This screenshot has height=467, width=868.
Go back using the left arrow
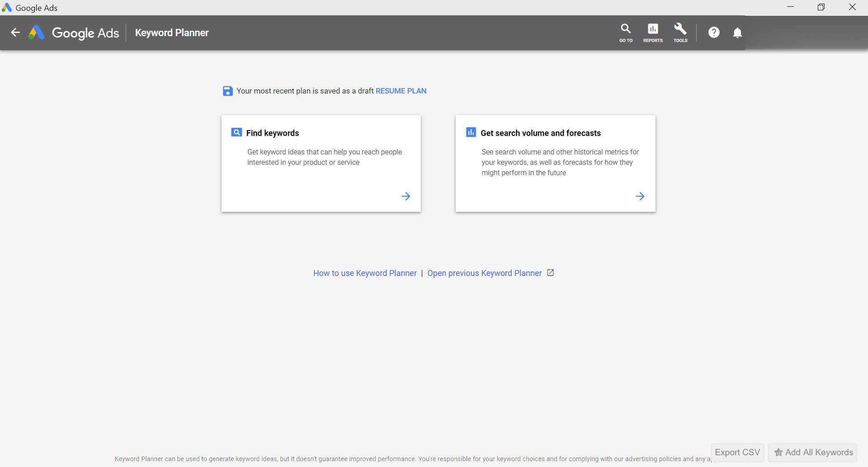coord(15,33)
